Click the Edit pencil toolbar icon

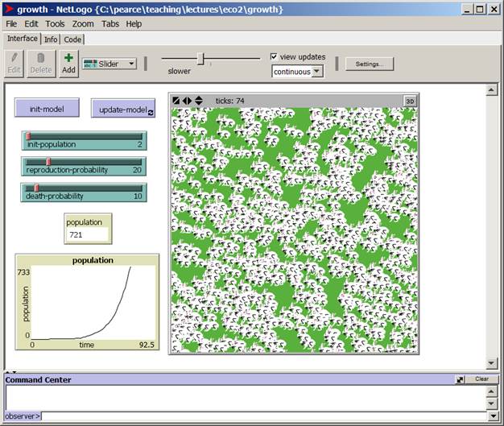pyautogui.click(x=14, y=63)
